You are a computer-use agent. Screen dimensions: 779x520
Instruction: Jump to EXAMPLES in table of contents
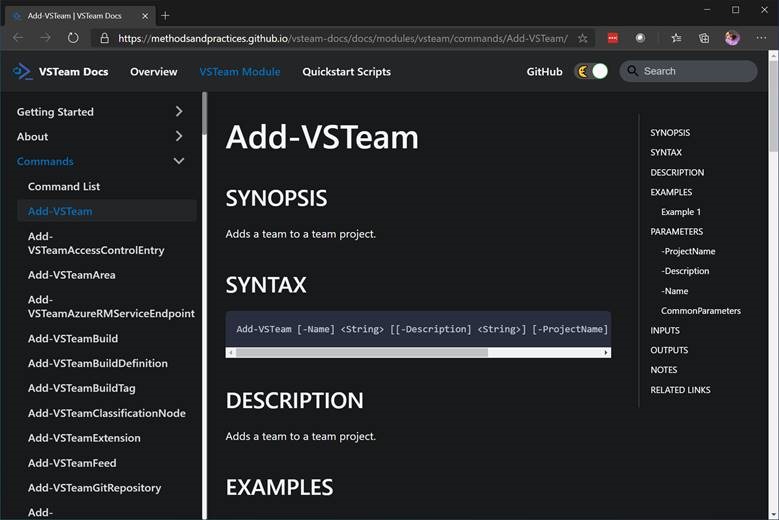[x=671, y=192]
